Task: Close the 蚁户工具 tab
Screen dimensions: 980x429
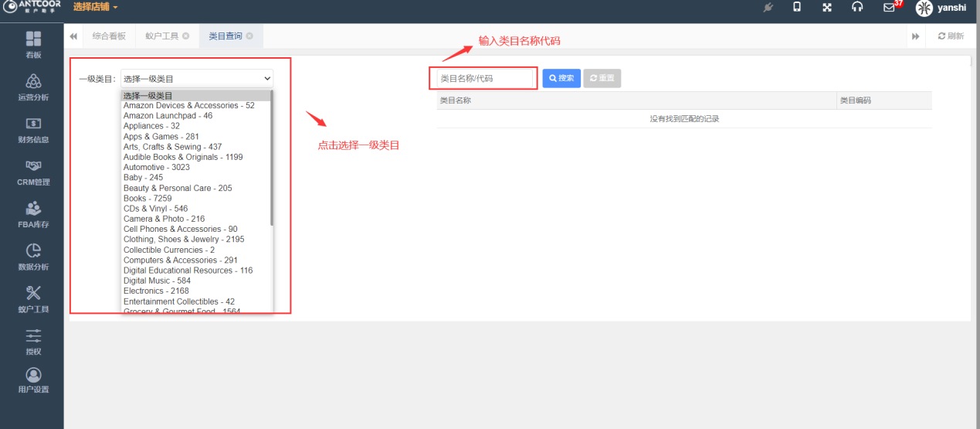Action: [x=185, y=36]
